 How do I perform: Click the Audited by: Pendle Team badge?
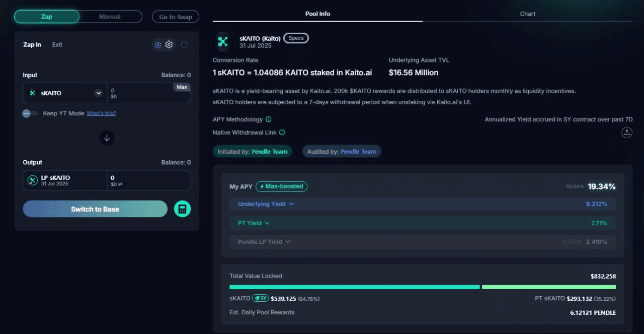[342, 152]
